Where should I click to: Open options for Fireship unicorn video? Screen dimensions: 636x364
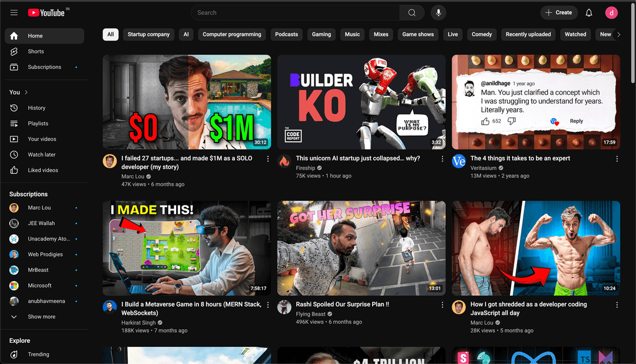tap(442, 159)
